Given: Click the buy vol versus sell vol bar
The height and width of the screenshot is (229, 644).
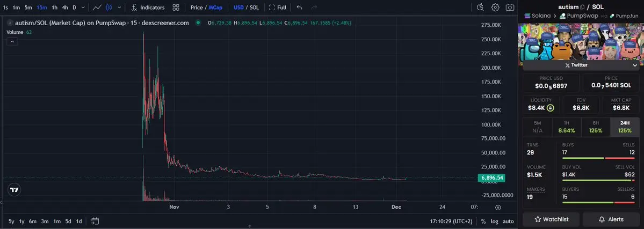Looking at the screenshot, I should (x=598, y=180).
